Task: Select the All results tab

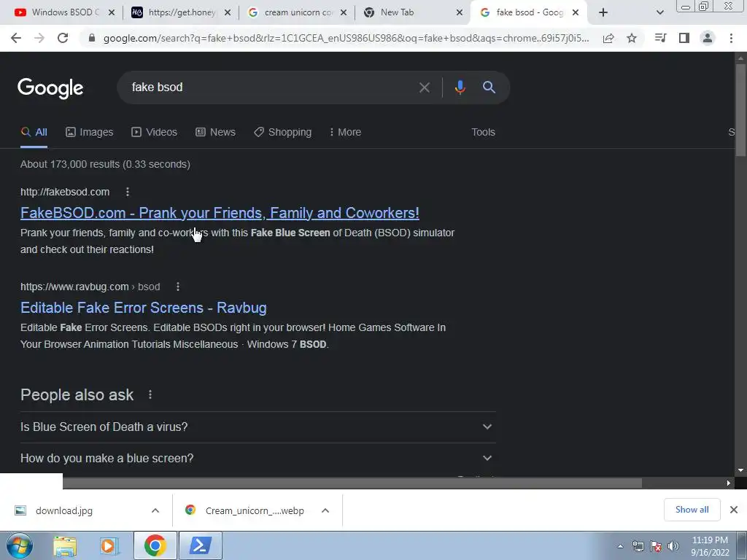Action: point(34,133)
